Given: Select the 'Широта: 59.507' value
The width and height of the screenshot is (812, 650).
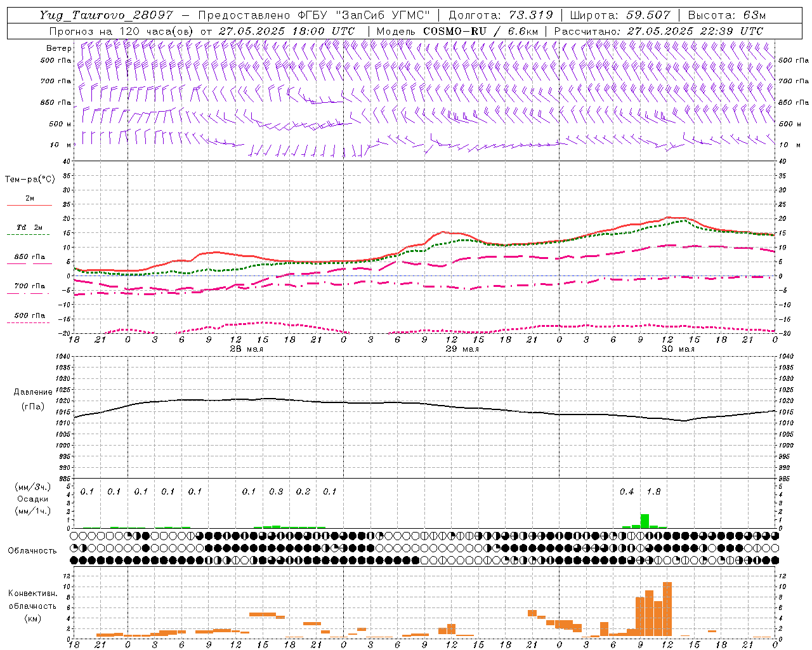Looking at the screenshot, I should pyautogui.click(x=620, y=15).
